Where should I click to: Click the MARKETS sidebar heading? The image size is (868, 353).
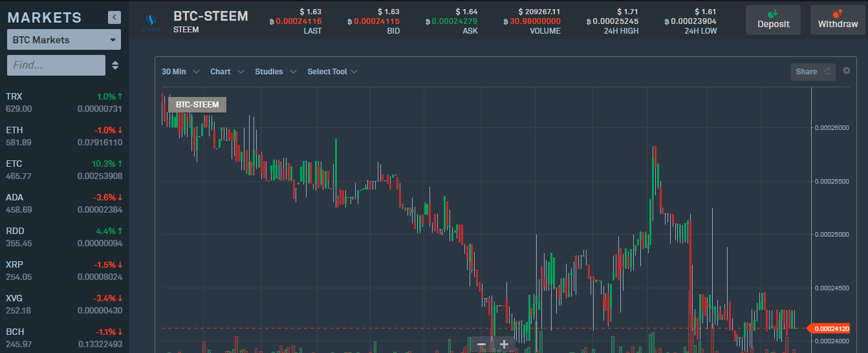[x=45, y=18]
